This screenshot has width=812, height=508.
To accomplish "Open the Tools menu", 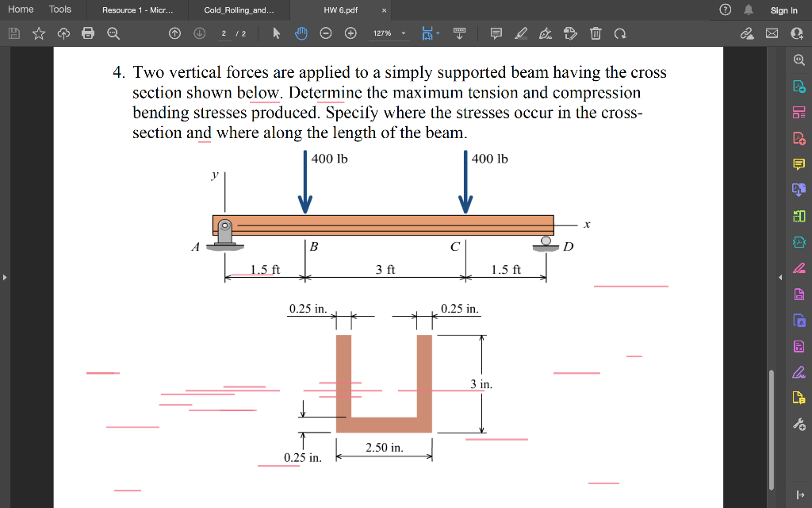I will coord(59,10).
